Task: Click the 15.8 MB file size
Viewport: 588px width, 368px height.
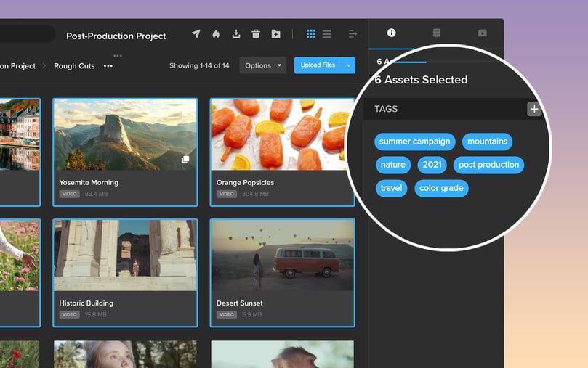Action: pyautogui.click(x=95, y=314)
